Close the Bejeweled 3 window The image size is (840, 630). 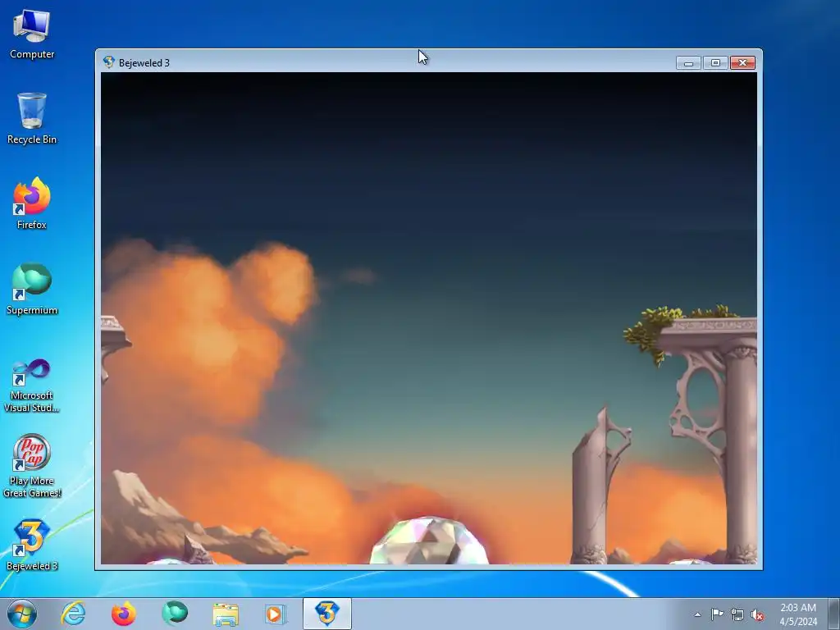[x=742, y=62]
